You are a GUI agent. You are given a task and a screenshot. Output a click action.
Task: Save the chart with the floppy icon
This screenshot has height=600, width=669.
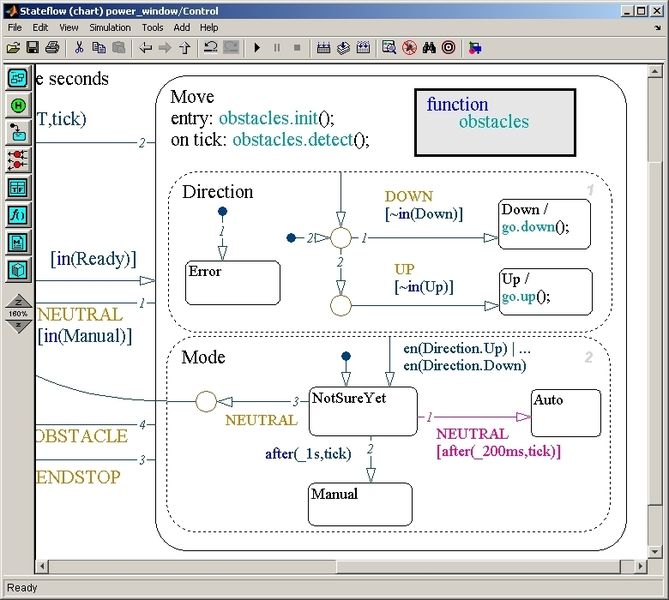[x=33, y=47]
